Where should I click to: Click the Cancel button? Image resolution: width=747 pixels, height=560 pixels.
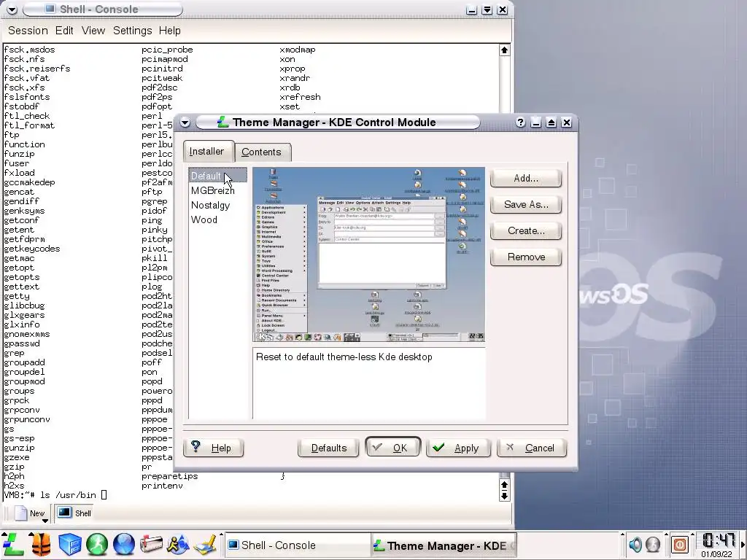[532, 448]
